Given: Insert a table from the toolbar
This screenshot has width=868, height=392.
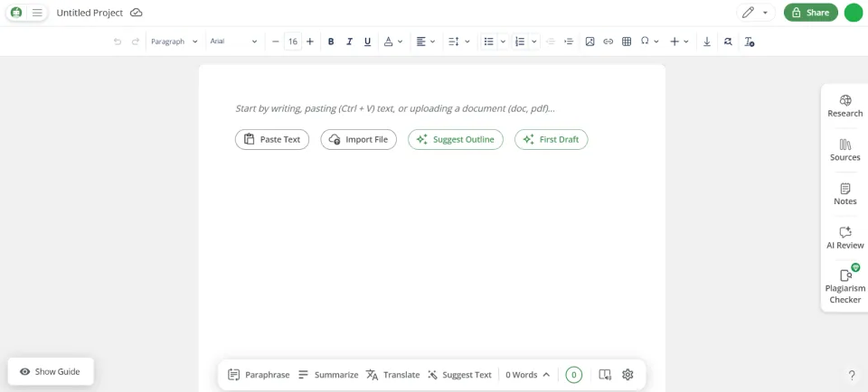Looking at the screenshot, I should [627, 42].
